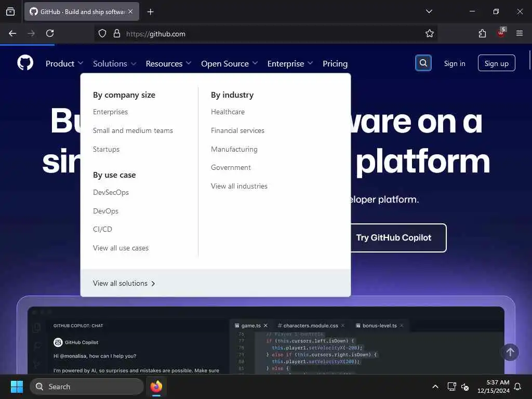Click the Firefox View icon at top left
The image size is (532, 399).
(x=10, y=12)
